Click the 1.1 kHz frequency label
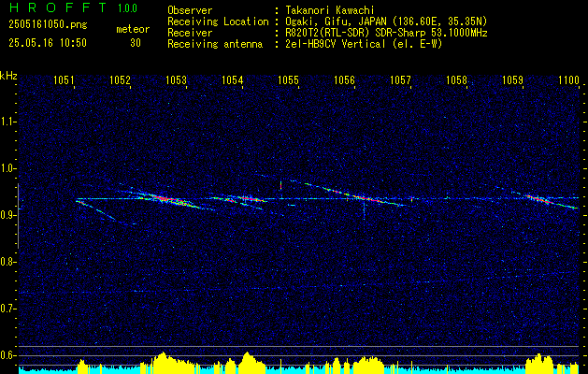Image resolution: width=588 pixels, height=374 pixels. (8, 122)
